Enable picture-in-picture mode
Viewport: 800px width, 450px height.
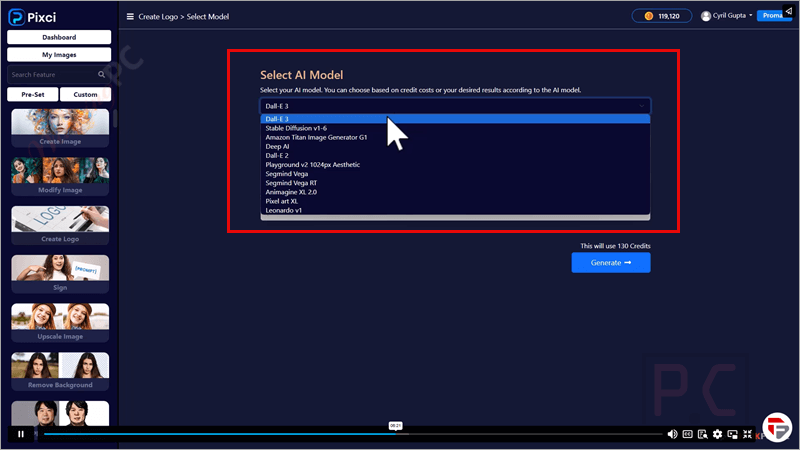(x=733, y=434)
